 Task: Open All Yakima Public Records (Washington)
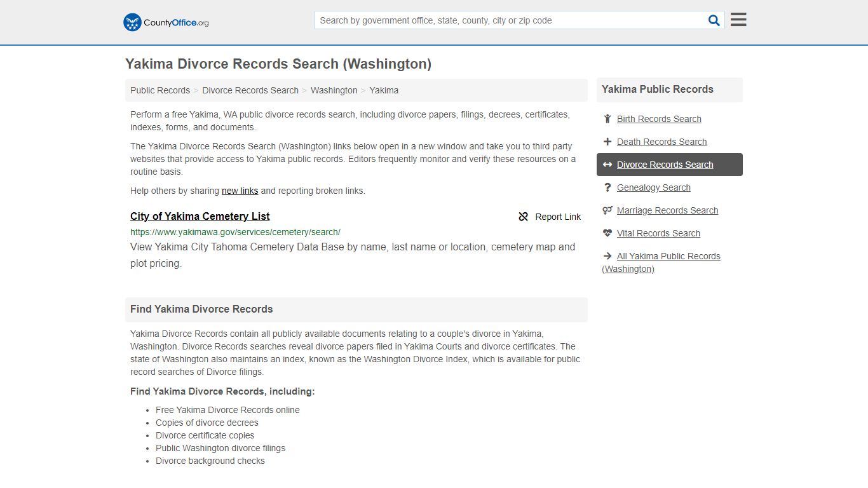[x=661, y=262]
